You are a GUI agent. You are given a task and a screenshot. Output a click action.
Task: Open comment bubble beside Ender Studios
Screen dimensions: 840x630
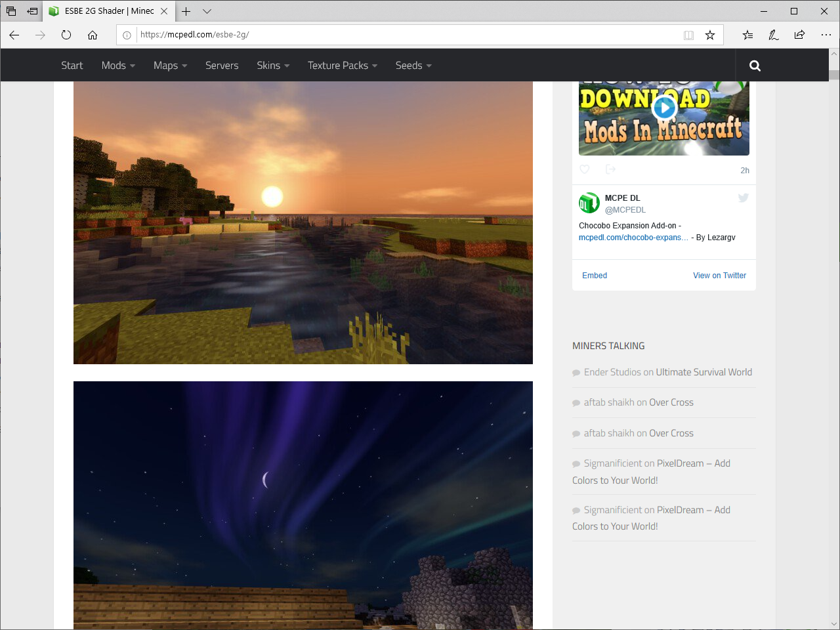pos(576,373)
